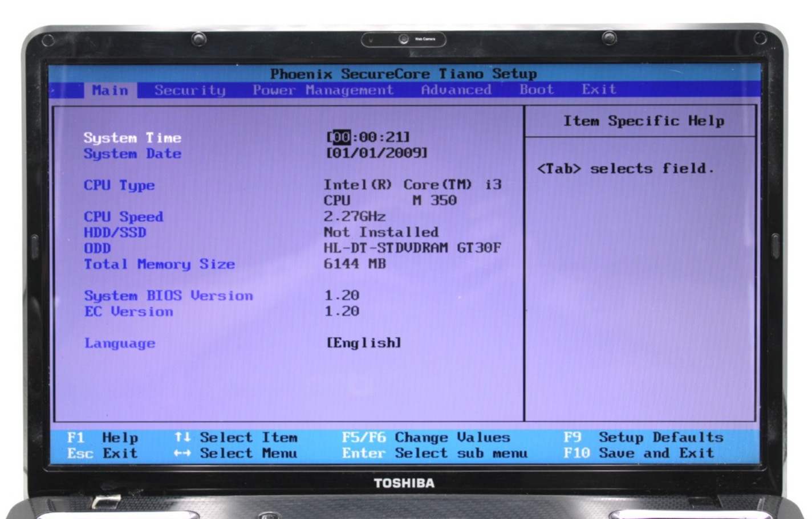Click the System Time label
This screenshot has height=519, width=812.
tap(132, 138)
